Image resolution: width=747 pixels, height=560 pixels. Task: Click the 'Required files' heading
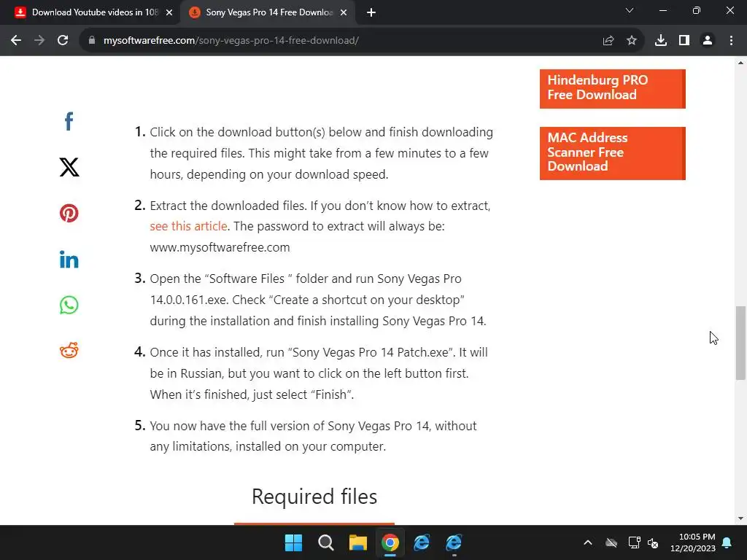(314, 497)
